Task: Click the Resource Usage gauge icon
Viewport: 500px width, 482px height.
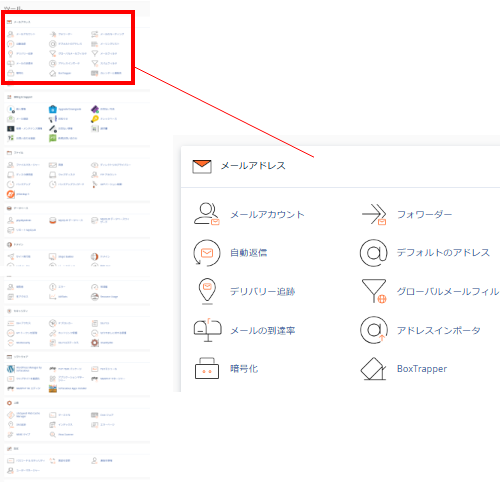Action: point(95,296)
